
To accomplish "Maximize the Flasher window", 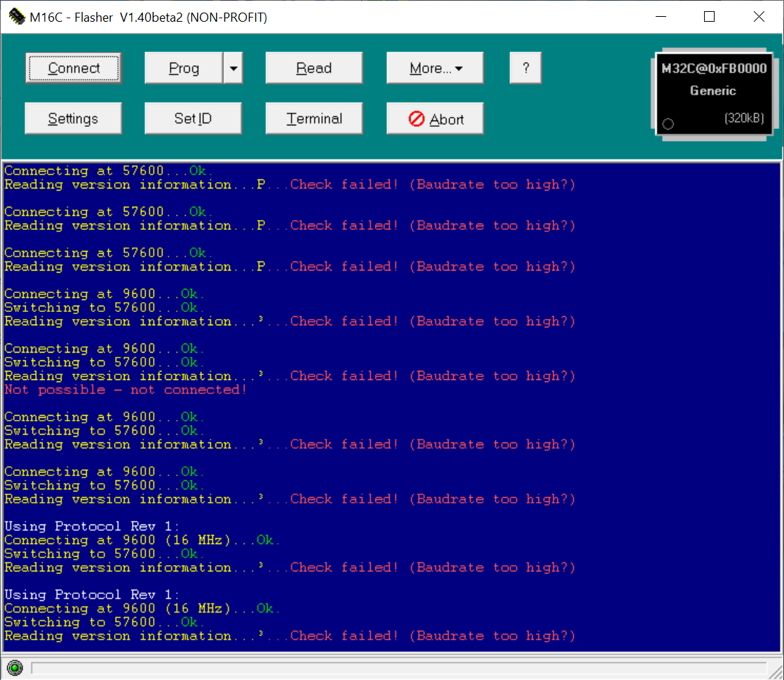I will point(709,17).
